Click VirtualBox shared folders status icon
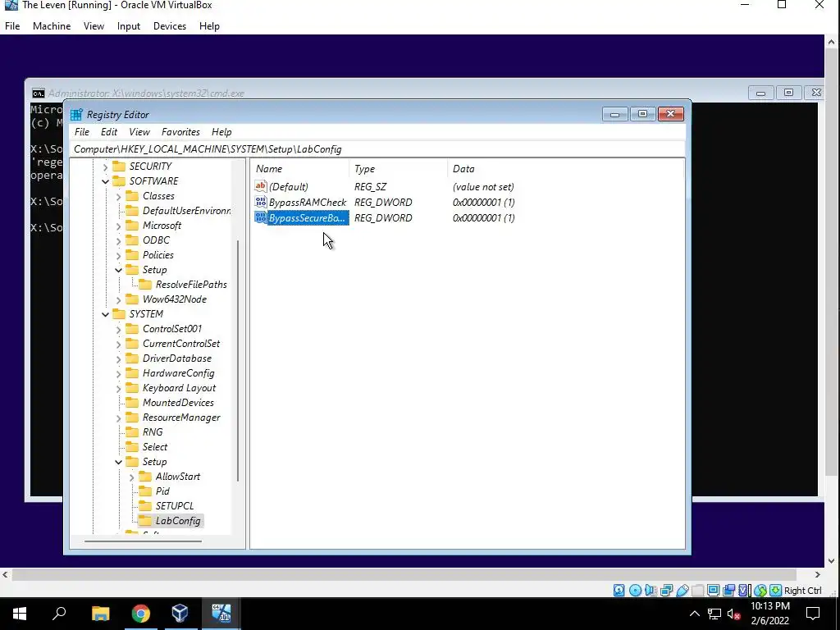 coord(697,591)
